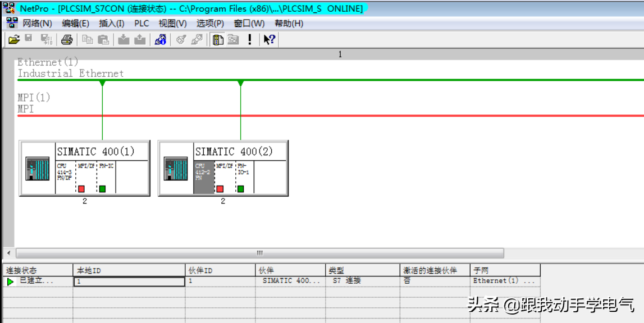The image size is (644, 323).
Task: Open the 视图(V) menu
Action: [172, 24]
